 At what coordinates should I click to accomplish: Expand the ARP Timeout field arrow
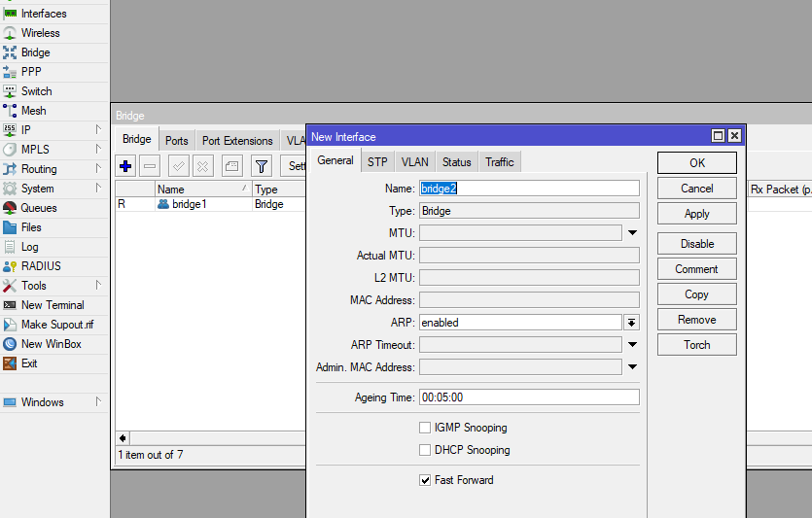pyautogui.click(x=632, y=345)
